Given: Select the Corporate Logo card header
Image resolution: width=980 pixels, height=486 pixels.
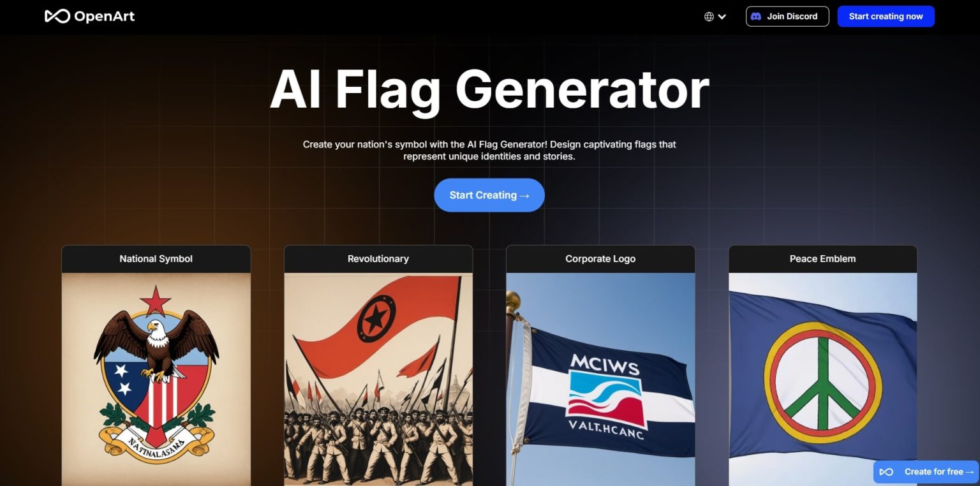Looking at the screenshot, I should (600, 259).
